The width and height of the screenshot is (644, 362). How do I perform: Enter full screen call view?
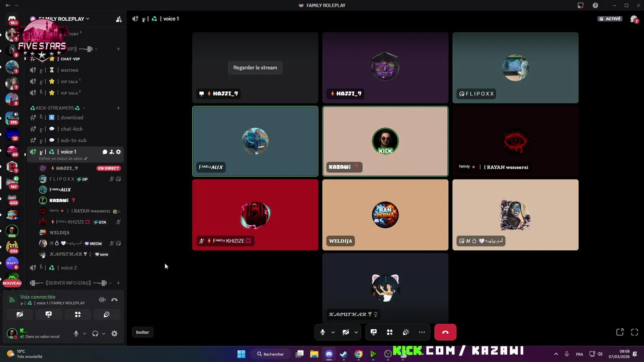tap(634, 332)
